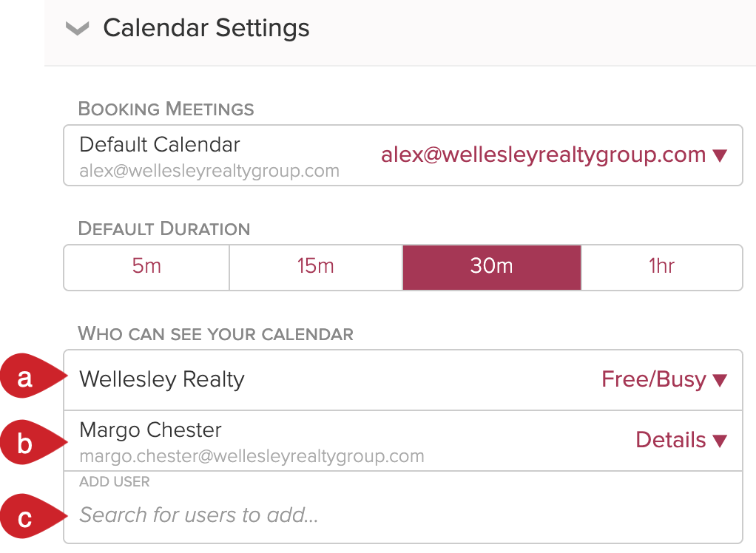Focus the Search for users to add field

(403, 515)
